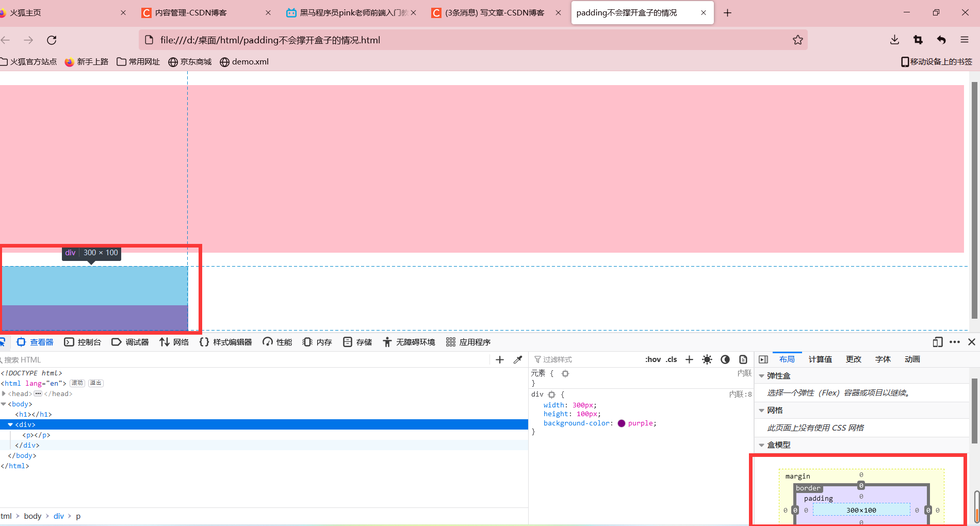Open the Firefox application menu
This screenshot has height=526, width=980.
coord(965,40)
